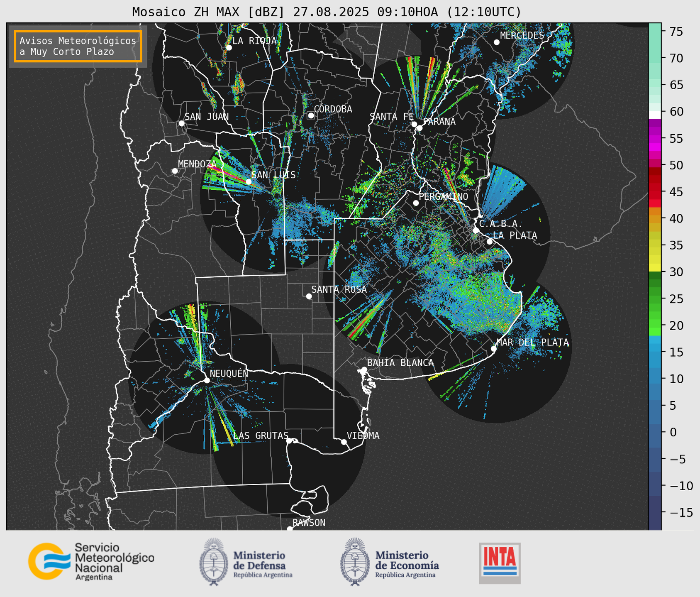Click the Ministerio de Defensa emblem
Screen dimensions: 700x597
(214, 562)
